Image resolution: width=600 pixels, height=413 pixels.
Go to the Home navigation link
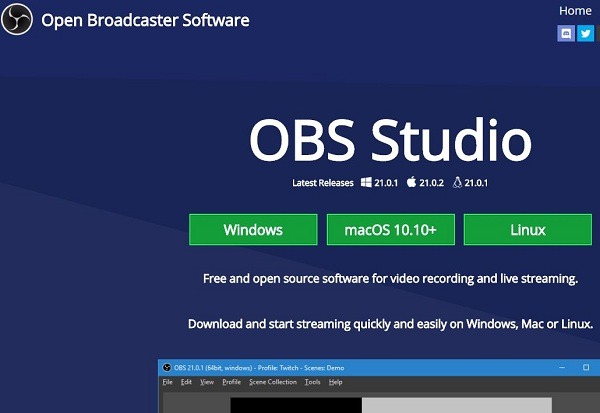click(575, 11)
